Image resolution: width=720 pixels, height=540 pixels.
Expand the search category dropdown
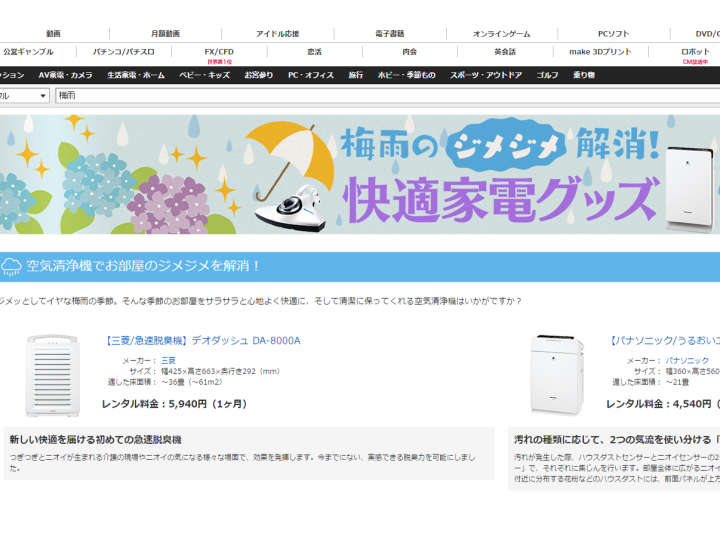click(x=24, y=96)
